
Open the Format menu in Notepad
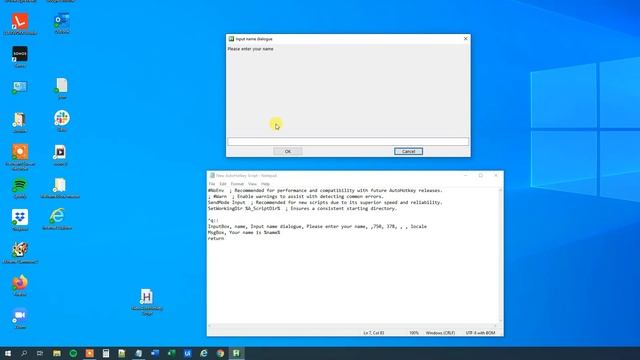click(237, 184)
